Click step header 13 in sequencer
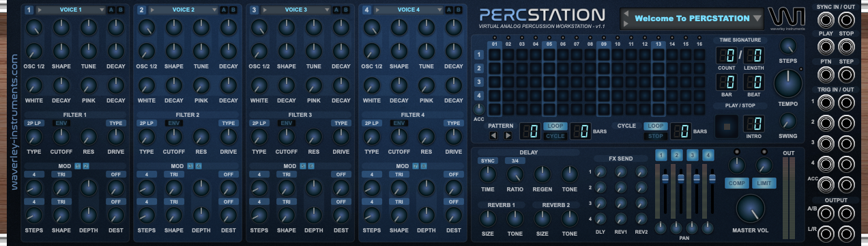This screenshot has width=868, height=246. [659, 44]
